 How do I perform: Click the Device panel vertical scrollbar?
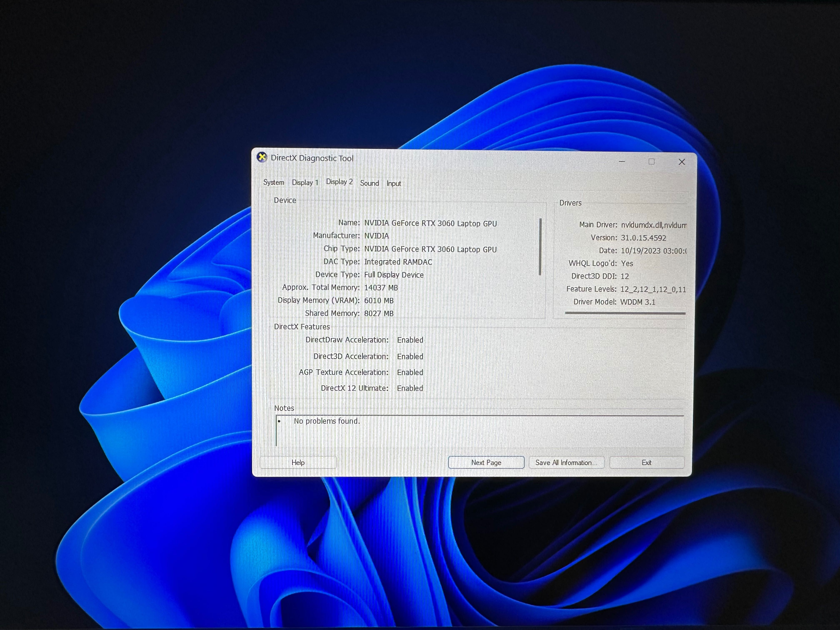click(x=540, y=246)
